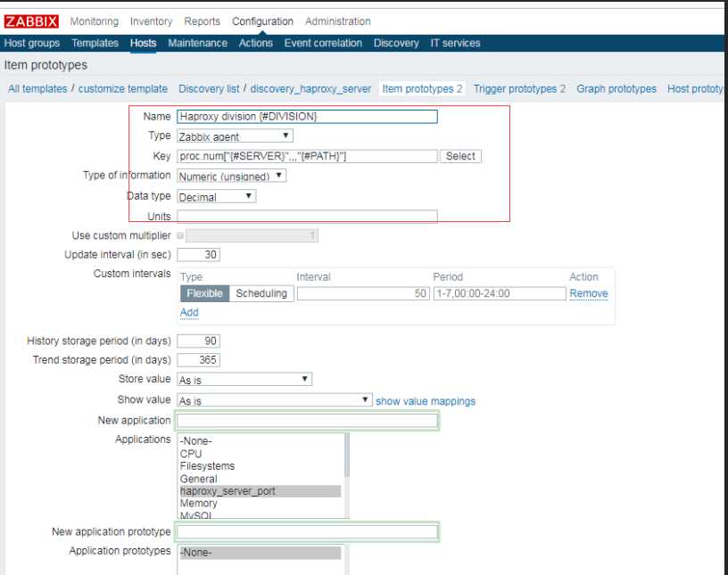The height and width of the screenshot is (575, 728).
Task: Select General in Applications list
Action: 261,479
